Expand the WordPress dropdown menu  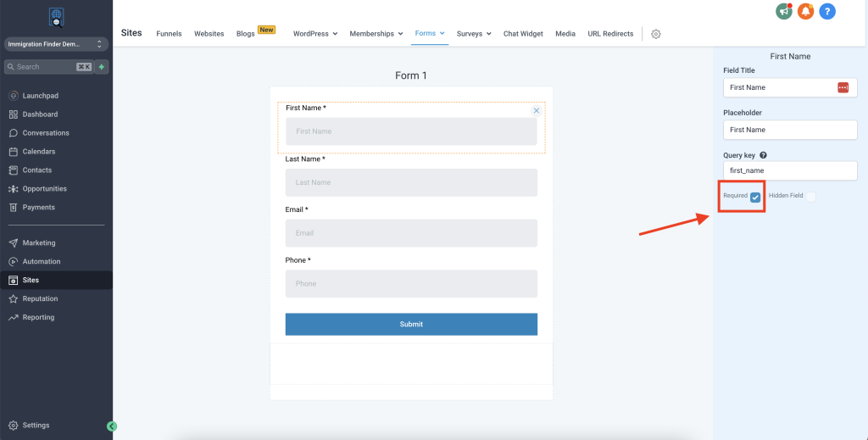[315, 34]
